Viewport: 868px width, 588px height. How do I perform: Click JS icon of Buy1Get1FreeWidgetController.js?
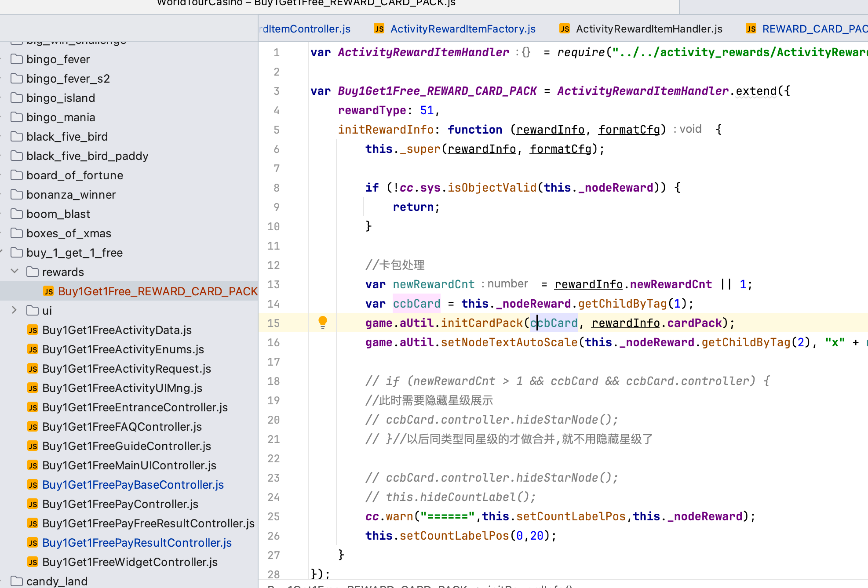(x=33, y=562)
